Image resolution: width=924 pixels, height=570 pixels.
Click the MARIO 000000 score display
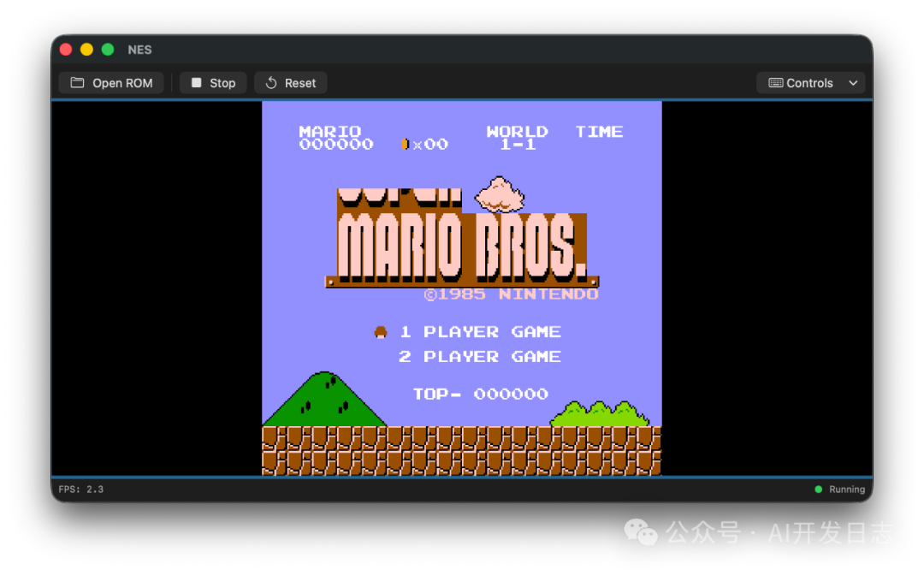point(336,138)
